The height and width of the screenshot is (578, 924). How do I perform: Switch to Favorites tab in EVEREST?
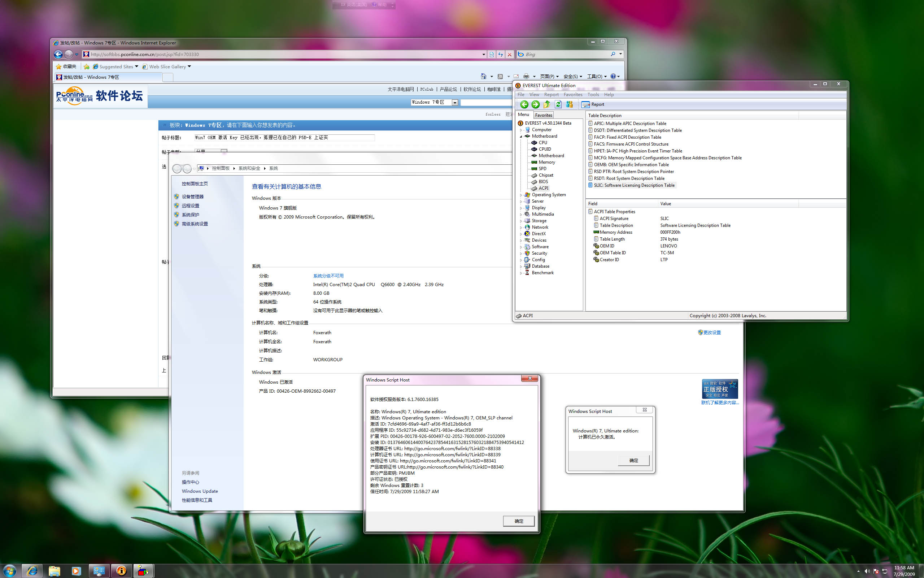click(543, 115)
